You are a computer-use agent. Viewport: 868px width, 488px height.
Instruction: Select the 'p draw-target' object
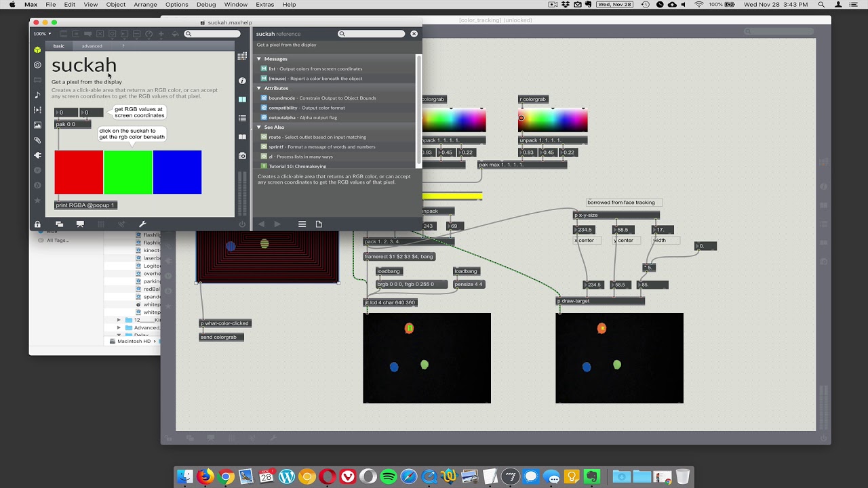(600, 301)
